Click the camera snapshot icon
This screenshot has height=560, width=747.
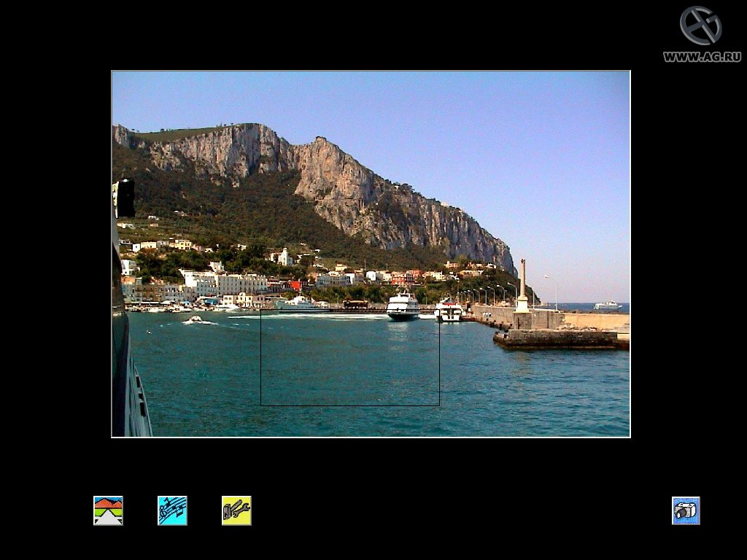pyautogui.click(x=686, y=510)
